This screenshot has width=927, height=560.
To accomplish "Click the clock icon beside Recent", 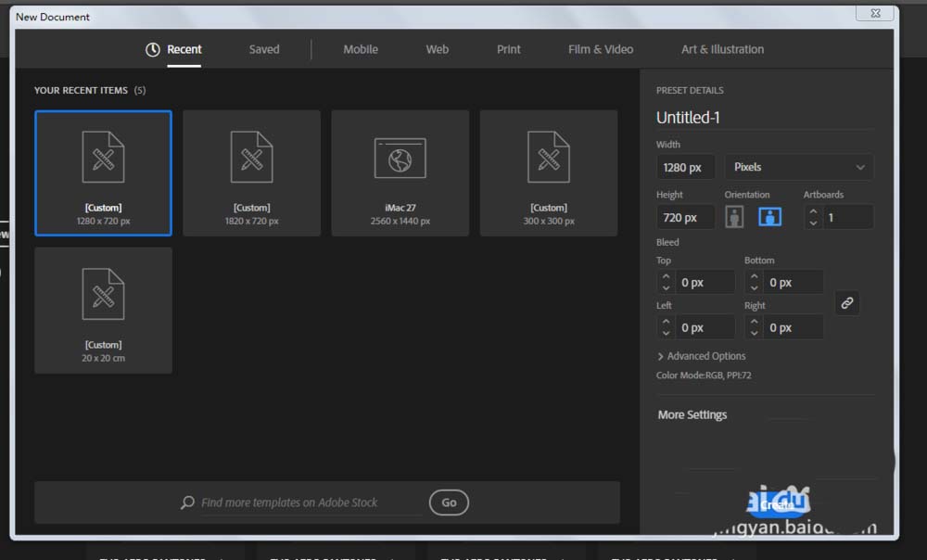I will [x=153, y=50].
